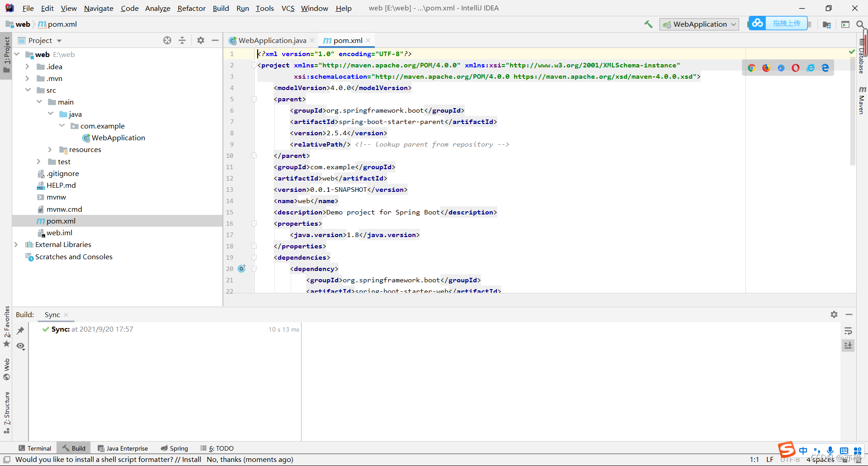Expand the resources folder

click(50, 149)
